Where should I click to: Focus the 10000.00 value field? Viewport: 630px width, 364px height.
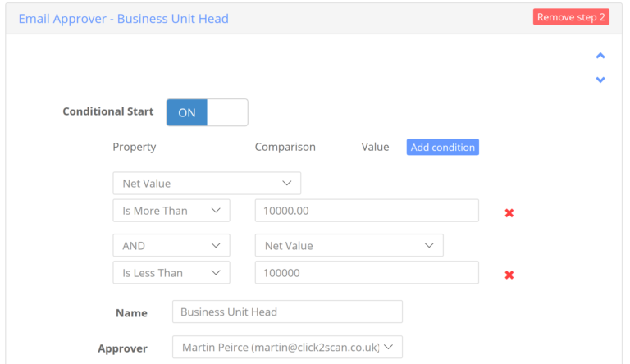366,211
